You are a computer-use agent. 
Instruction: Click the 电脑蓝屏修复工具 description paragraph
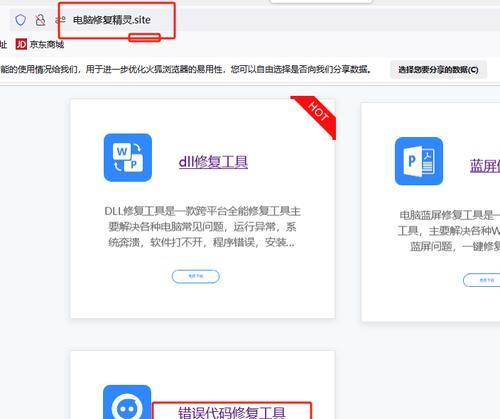pyautogui.click(x=449, y=231)
